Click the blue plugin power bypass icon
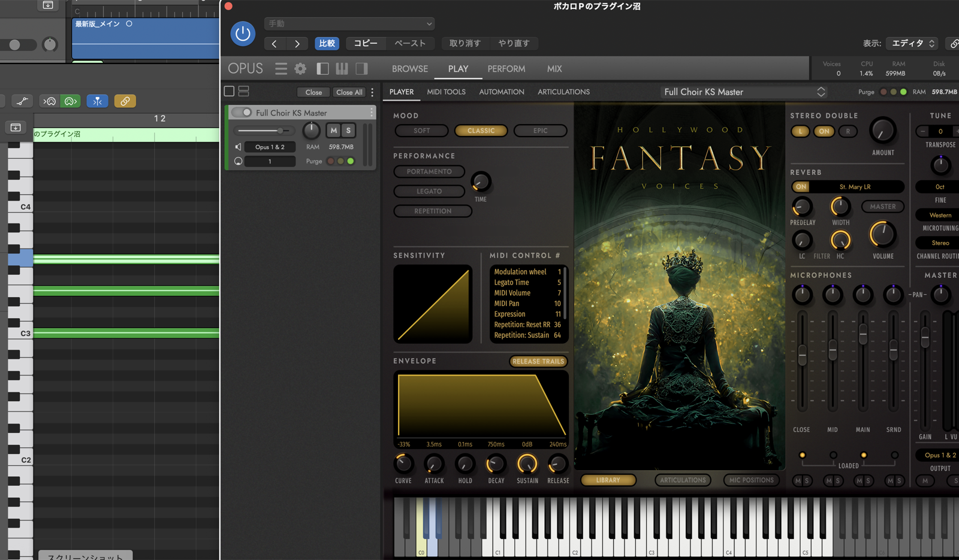Image resolution: width=959 pixels, height=560 pixels. click(x=243, y=34)
